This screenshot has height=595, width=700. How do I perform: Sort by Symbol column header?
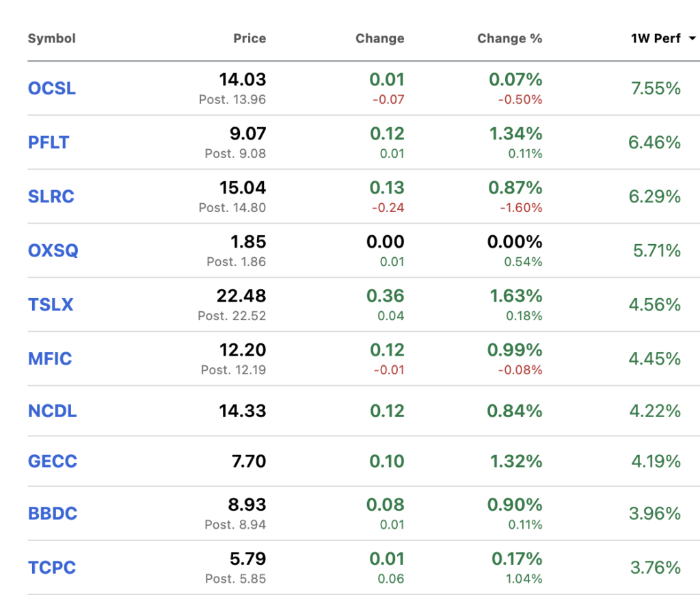coord(52,39)
